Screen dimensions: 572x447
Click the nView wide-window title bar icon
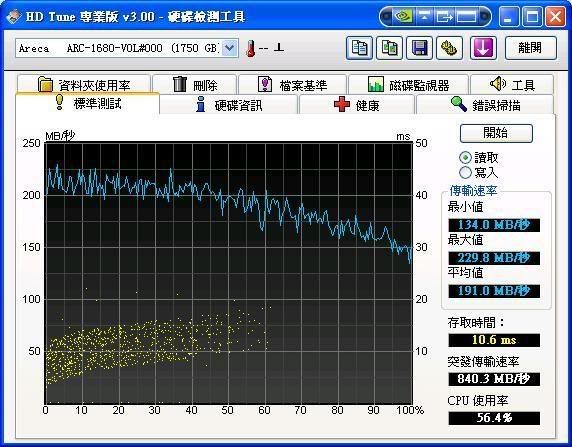[x=467, y=16]
